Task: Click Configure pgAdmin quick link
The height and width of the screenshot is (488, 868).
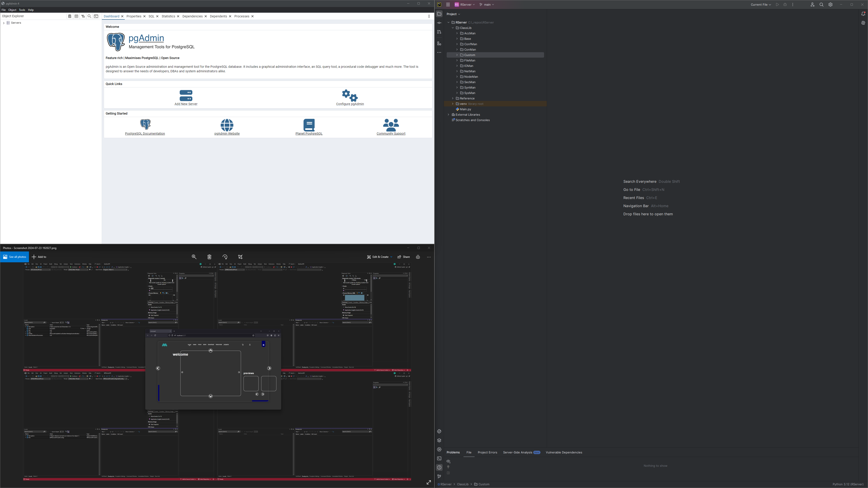Action: pos(350,98)
